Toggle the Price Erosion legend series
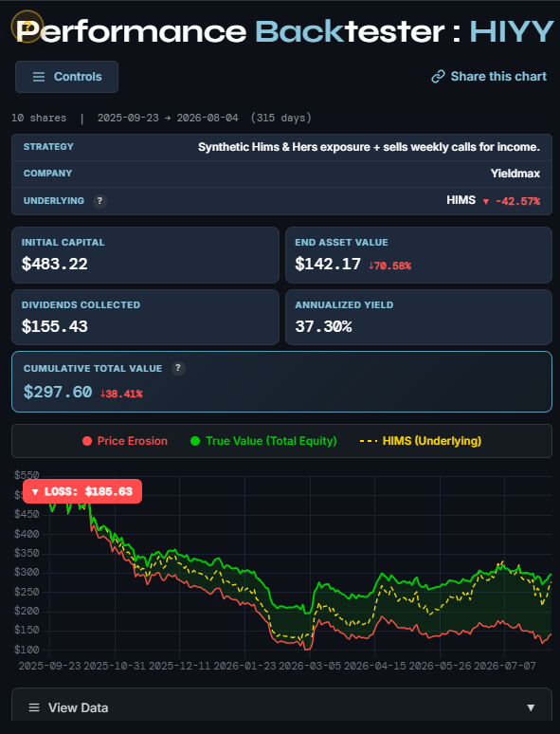 [x=124, y=441]
